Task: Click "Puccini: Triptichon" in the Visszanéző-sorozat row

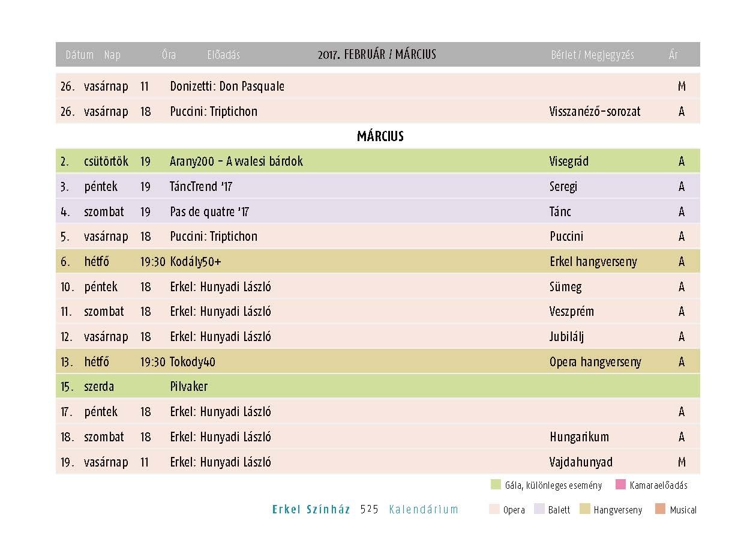Action: (214, 112)
